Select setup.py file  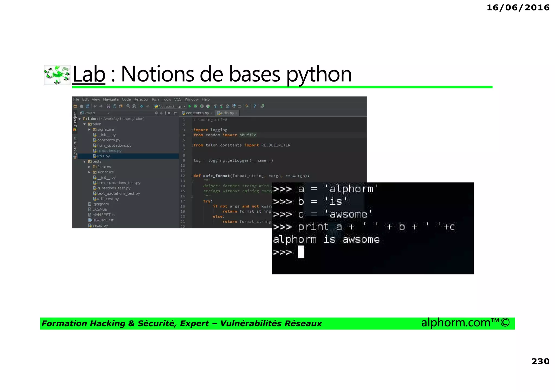pos(98,225)
